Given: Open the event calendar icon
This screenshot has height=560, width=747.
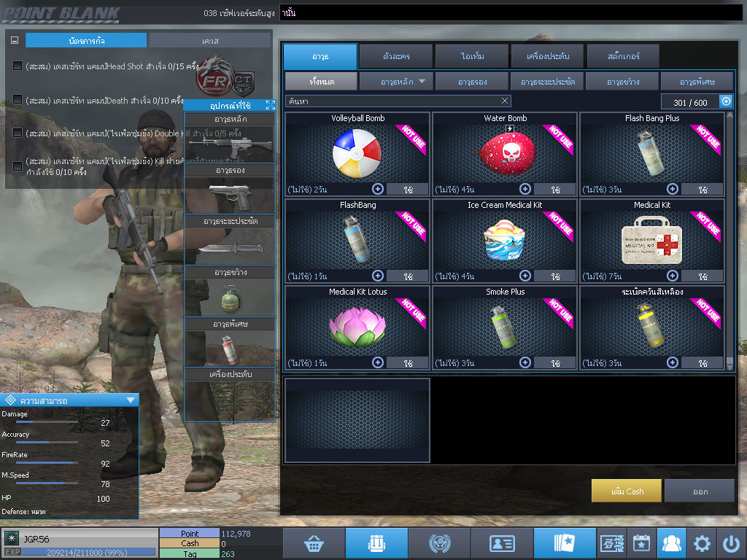Looking at the screenshot, I should [x=641, y=542].
